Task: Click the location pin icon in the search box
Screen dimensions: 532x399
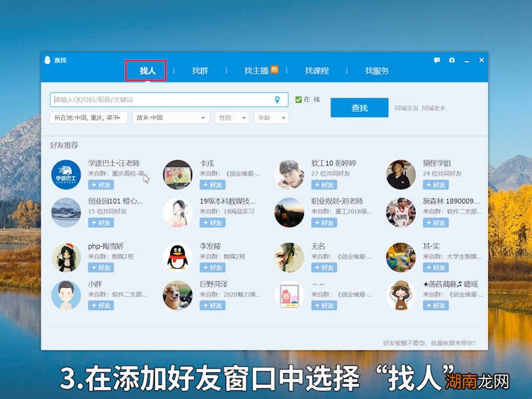Action: [x=278, y=98]
